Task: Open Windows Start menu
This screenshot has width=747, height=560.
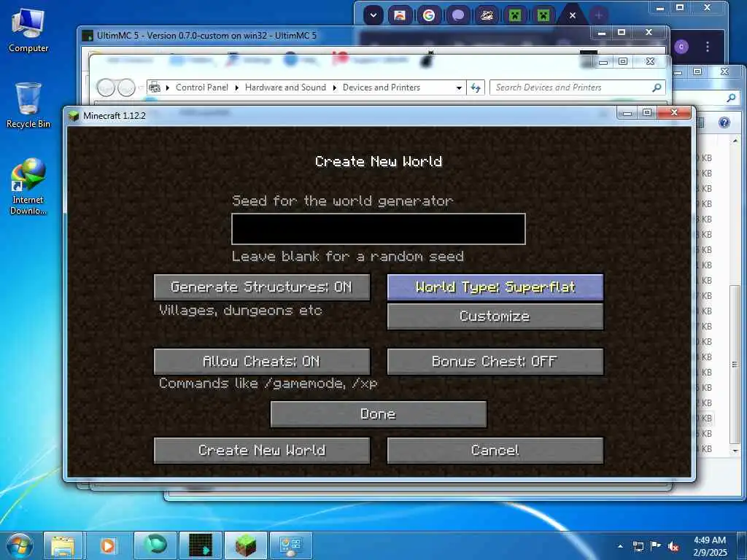Action: (x=19, y=545)
